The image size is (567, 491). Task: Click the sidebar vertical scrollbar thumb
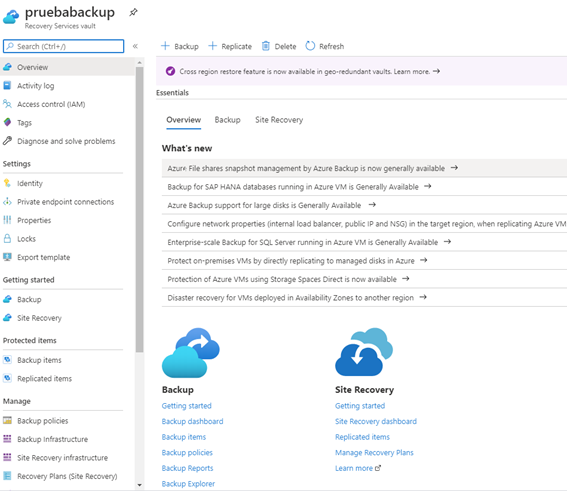pos(140,209)
